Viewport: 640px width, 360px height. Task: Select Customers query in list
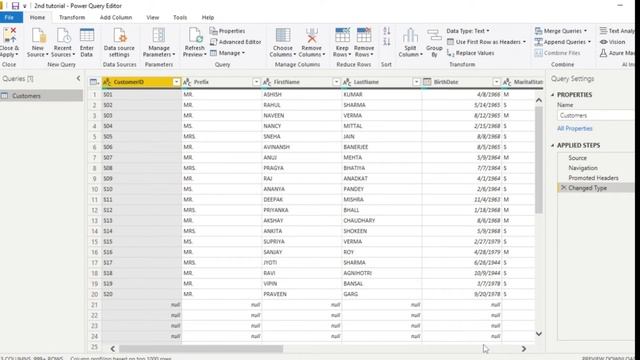tap(41, 96)
